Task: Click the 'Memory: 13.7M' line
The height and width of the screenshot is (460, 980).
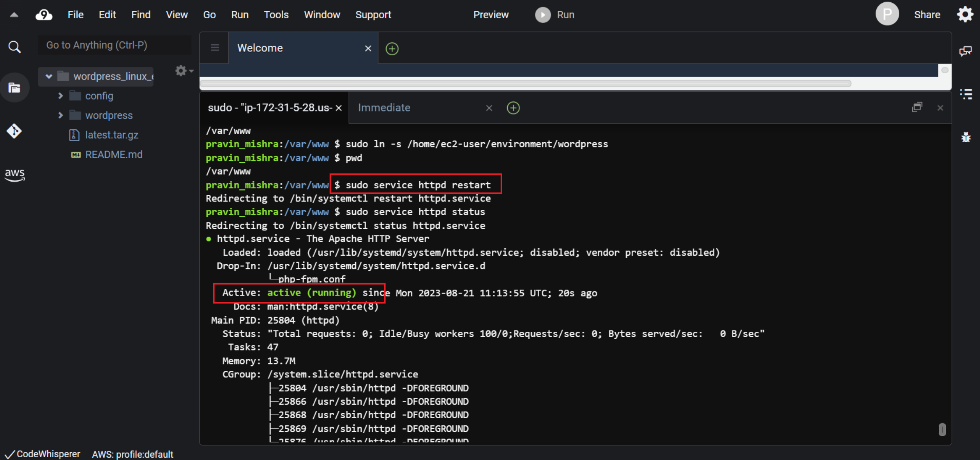Action: pyautogui.click(x=259, y=361)
